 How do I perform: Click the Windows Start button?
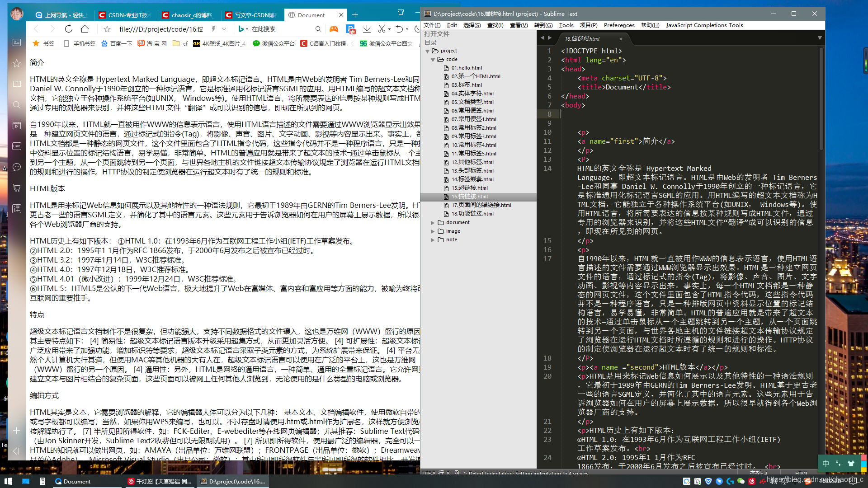click(x=8, y=481)
